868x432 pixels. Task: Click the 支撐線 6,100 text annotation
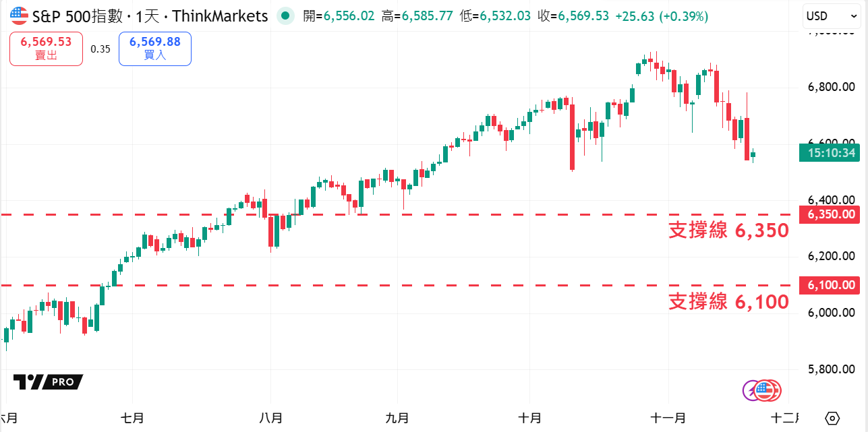[x=728, y=302]
